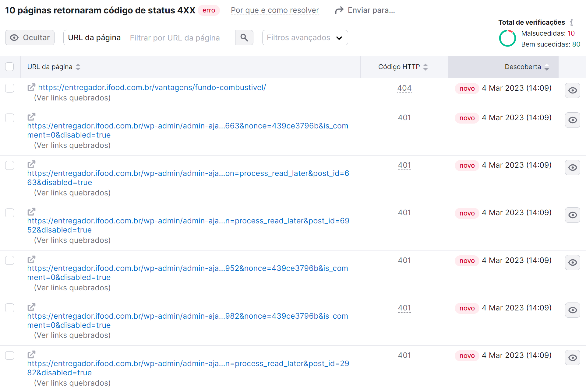Open the Filtros avançados dropdown
Image resolution: width=586 pixels, height=392 pixels.
tap(305, 37)
